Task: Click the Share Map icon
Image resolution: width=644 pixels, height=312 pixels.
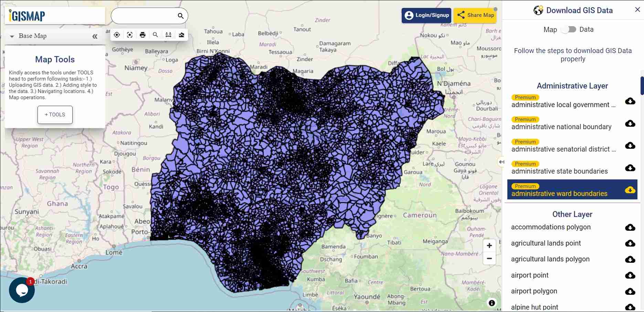Action: [461, 15]
